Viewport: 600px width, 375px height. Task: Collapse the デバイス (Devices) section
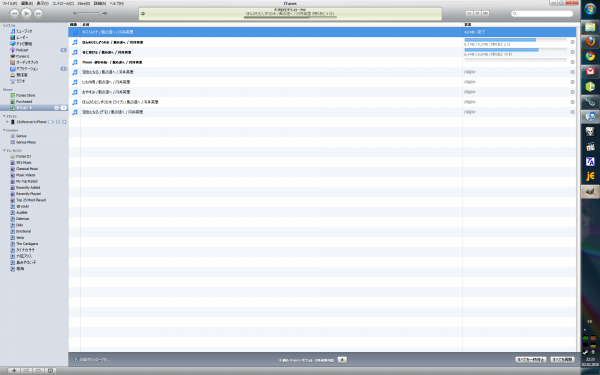click(x=4, y=116)
